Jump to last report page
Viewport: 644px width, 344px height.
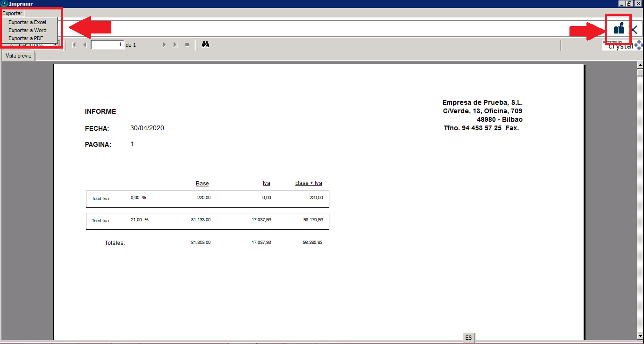click(175, 45)
